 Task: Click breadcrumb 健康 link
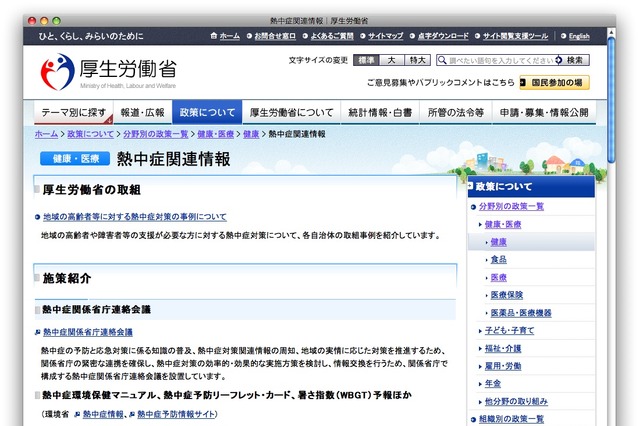click(x=251, y=134)
